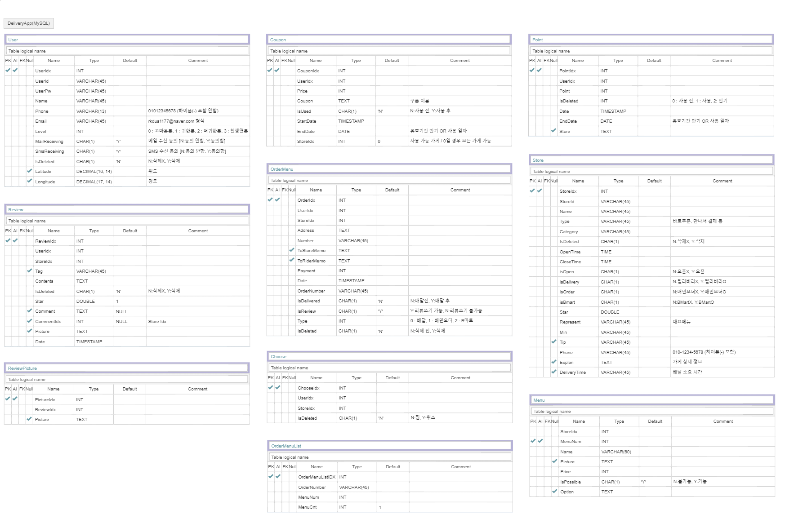Select the OrderMenuList table title bar
Image resolution: width=785 pixels, height=532 pixels.
click(x=389, y=446)
